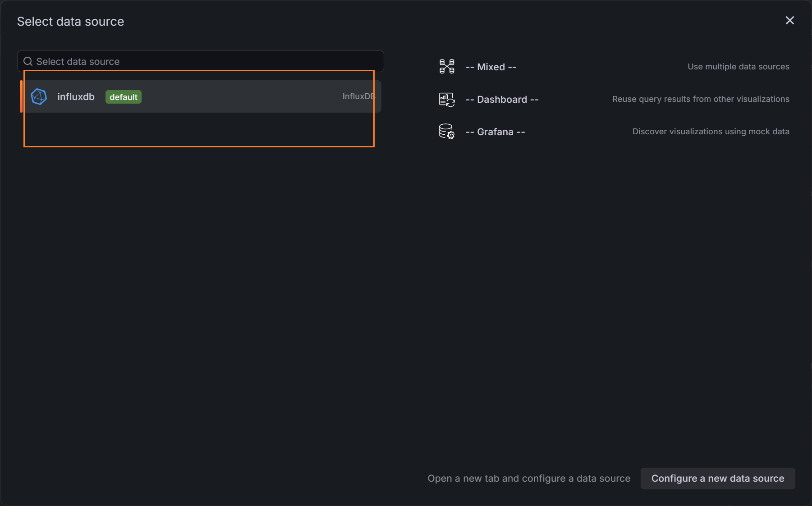Click the green default badge
The height and width of the screenshot is (506, 812).
pyautogui.click(x=124, y=97)
